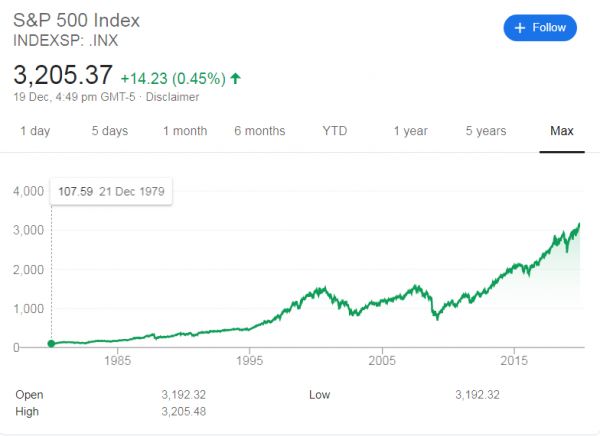600x436 pixels.
Task: Switch to the 5 days tab
Action: (x=109, y=131)
